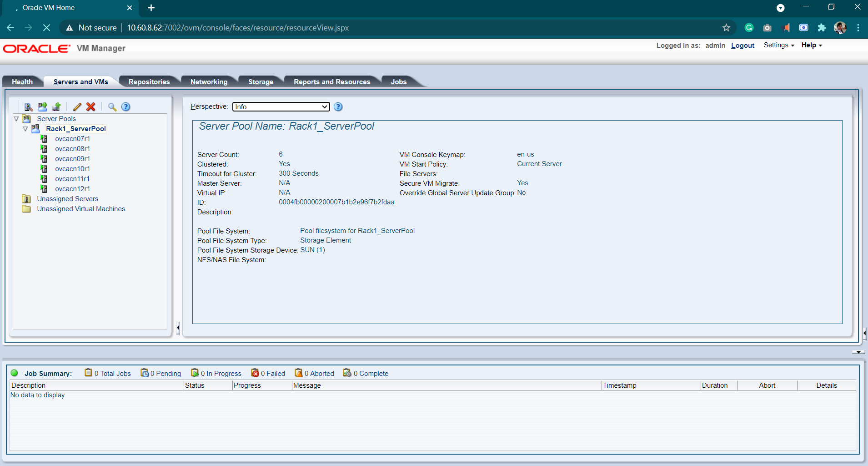The width and height of the screenshot is (868, 466).
Task: Click the pencil Edit icon
Action: pos(77,107)
